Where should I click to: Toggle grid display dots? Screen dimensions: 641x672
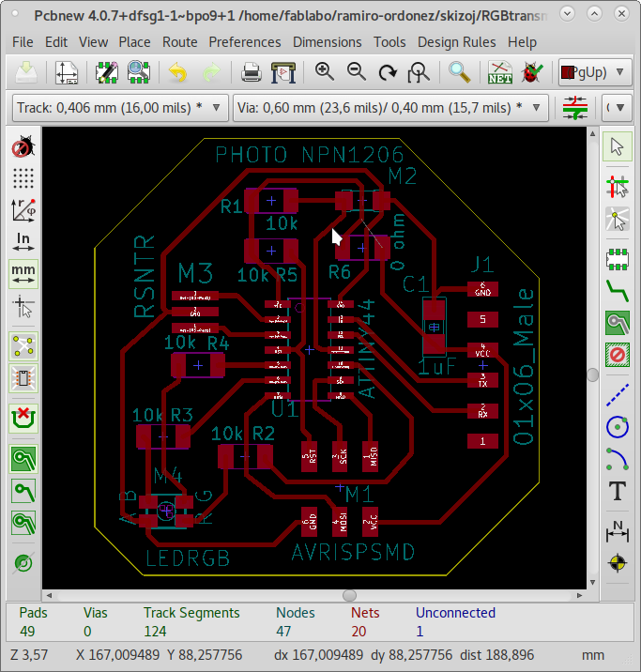23,178
